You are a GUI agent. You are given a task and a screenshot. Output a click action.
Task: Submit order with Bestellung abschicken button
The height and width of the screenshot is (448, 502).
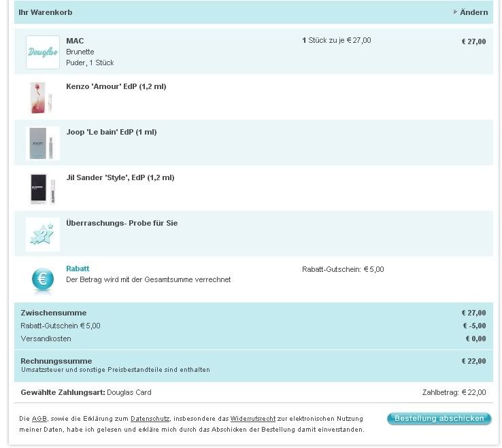(x=439, y=419)
